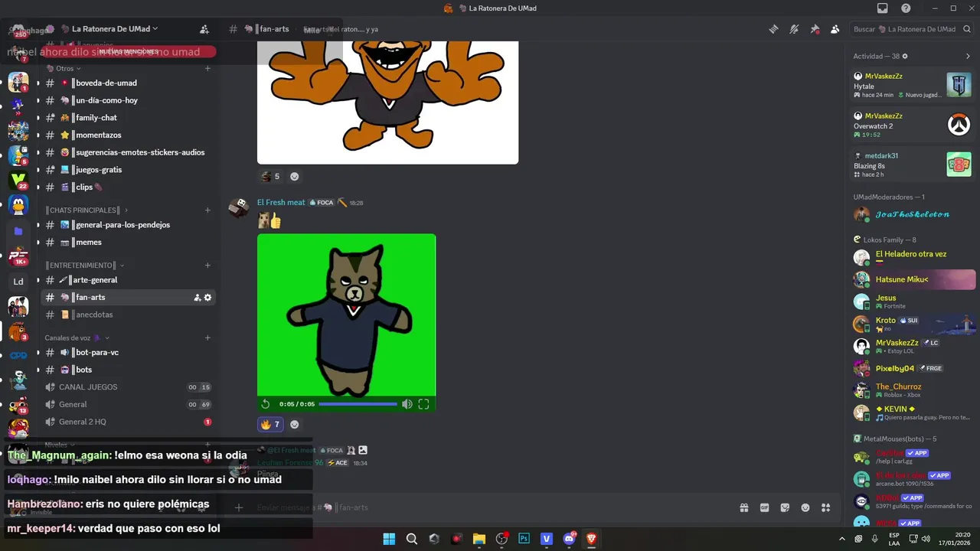Open the apps launcher icon in message bar
Viewport: 980px width, 551px height.
[x=825, y=507]
